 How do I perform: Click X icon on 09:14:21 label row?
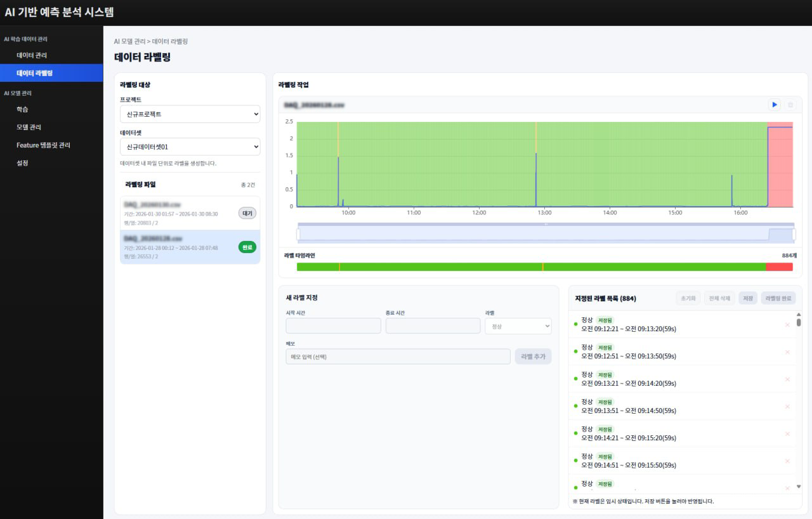point(787,434)
